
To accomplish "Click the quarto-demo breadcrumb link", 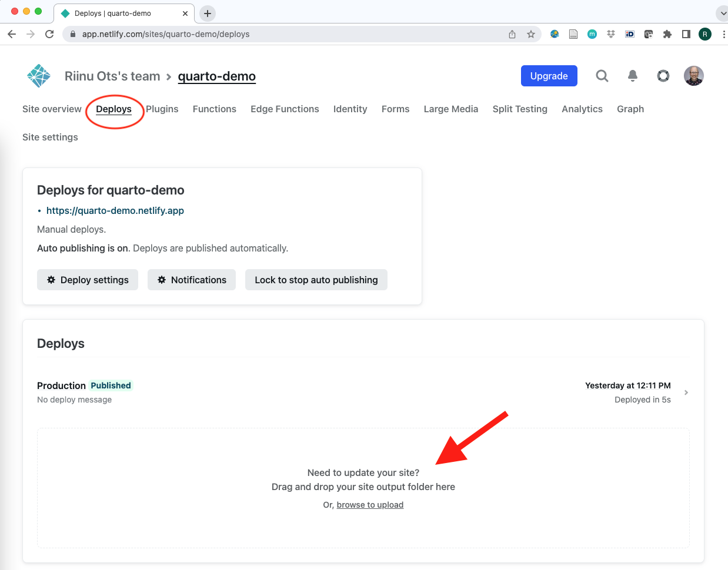I will click(x=217, y=76).
